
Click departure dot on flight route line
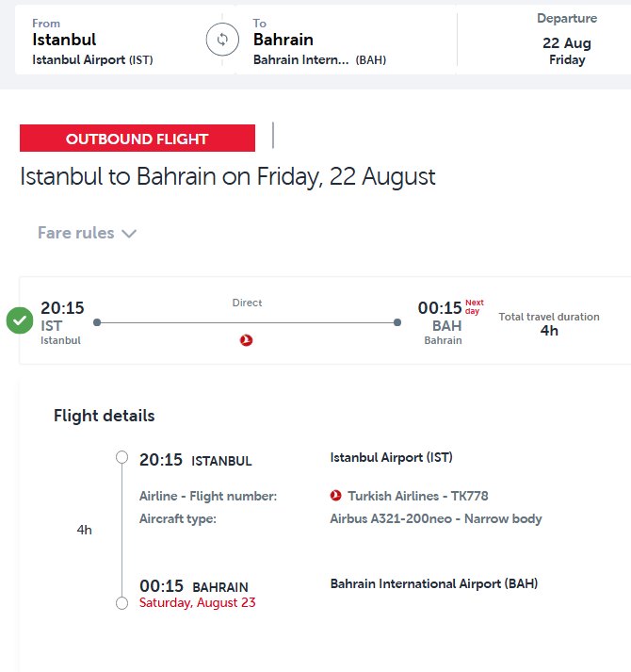click(97, 322)
